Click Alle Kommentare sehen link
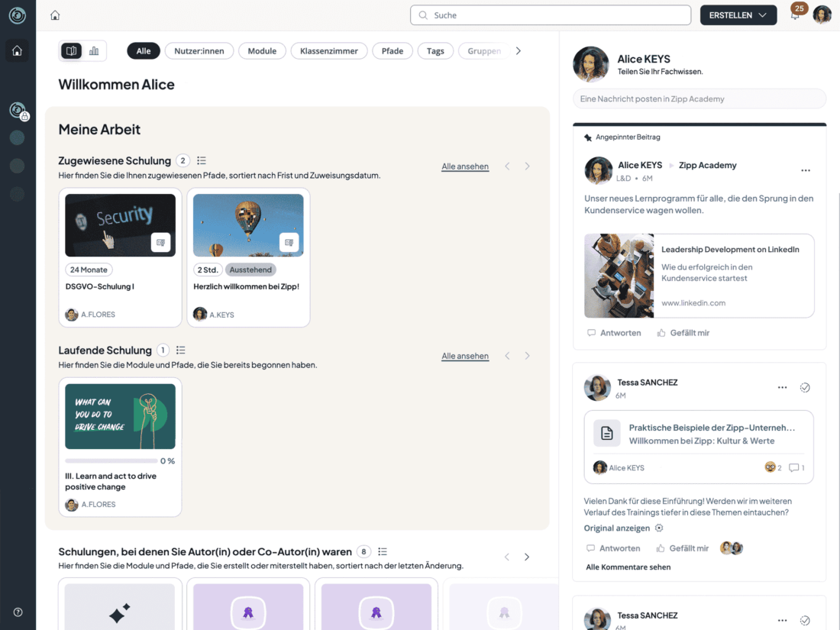840x630 pixels. [628, 567]
